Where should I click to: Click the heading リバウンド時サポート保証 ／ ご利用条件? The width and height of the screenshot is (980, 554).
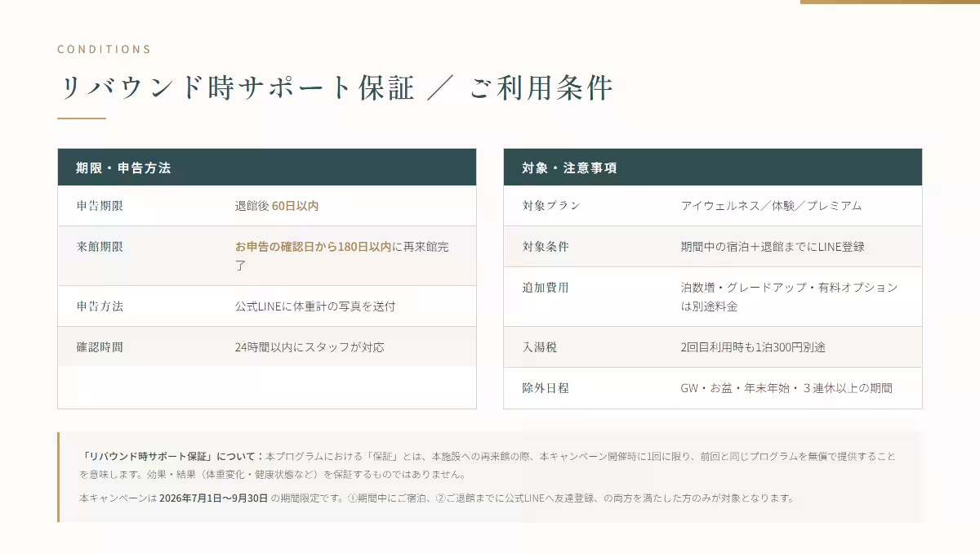[336, 88]
